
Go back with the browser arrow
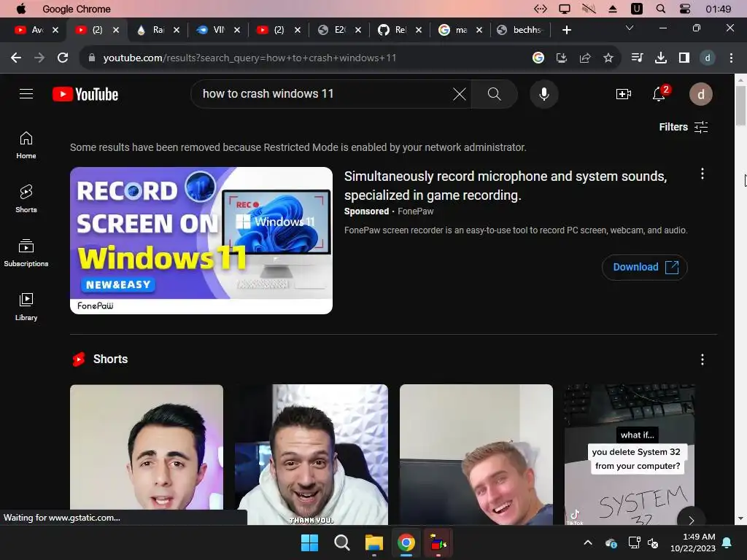click(16, 58)
